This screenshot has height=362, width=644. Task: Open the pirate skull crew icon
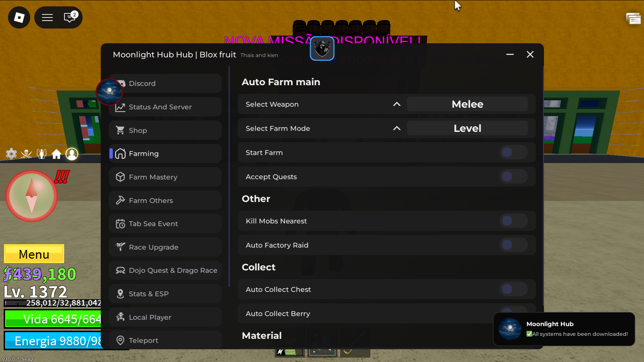(26, 154)
